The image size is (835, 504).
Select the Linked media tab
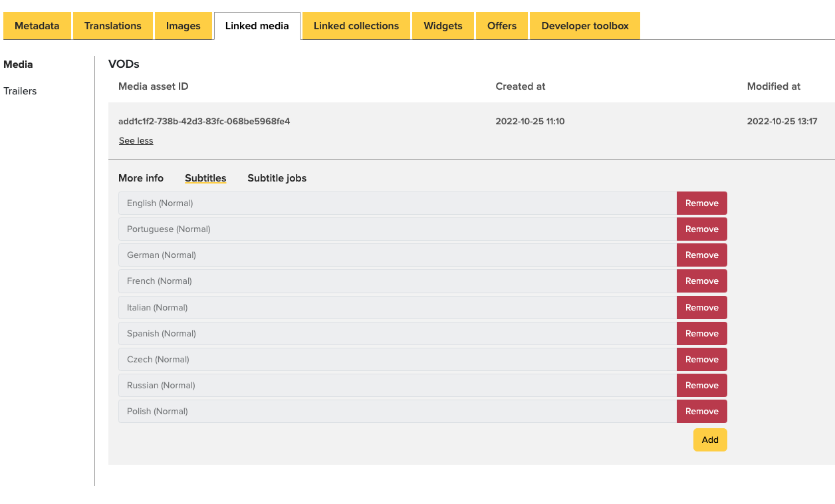point(257,26)
